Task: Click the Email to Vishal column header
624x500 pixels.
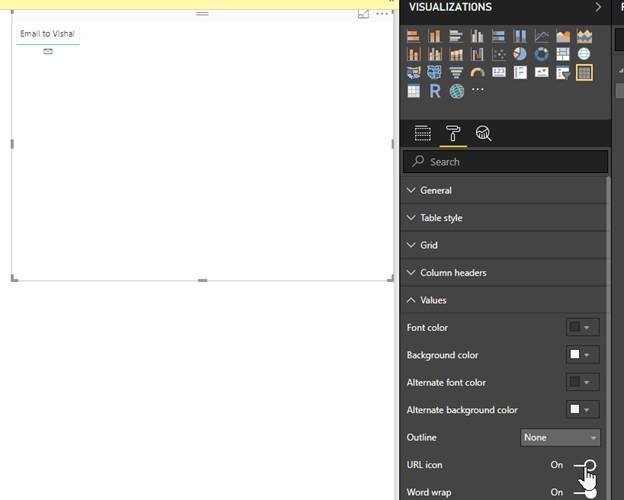Action: [47, 34]
